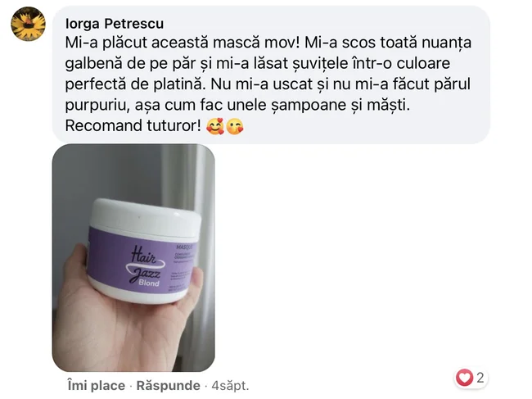Click the word 'Blond' on the jar label
This screenshot has width=532, height=399.
click(149, 283)
